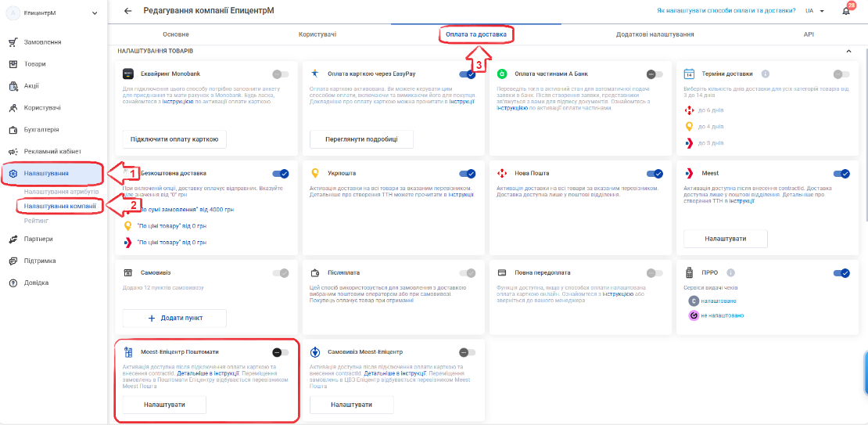
Task: Click Налаштувати button in Meest card
Action: tap(725, 239)
